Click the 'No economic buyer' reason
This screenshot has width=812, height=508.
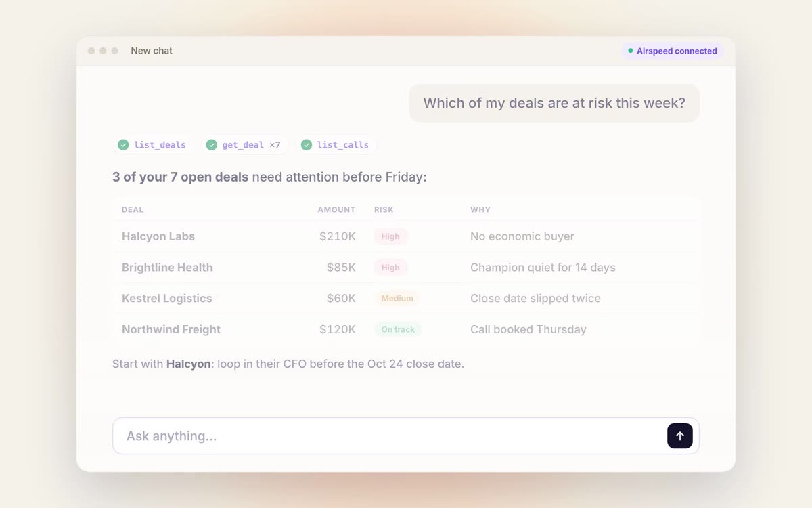point(522,236)
